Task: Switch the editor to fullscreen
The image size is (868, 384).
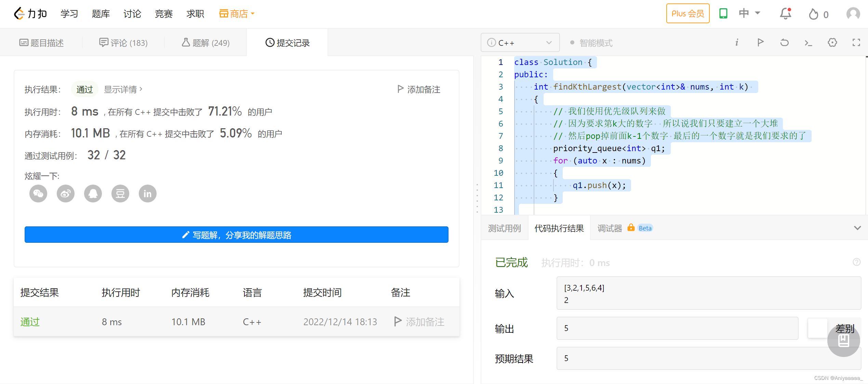Action: coord(856,42)
